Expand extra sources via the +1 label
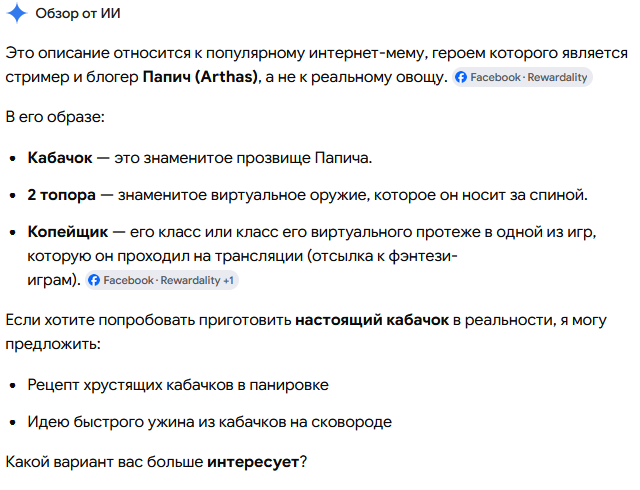 click(x=229, y=280)
